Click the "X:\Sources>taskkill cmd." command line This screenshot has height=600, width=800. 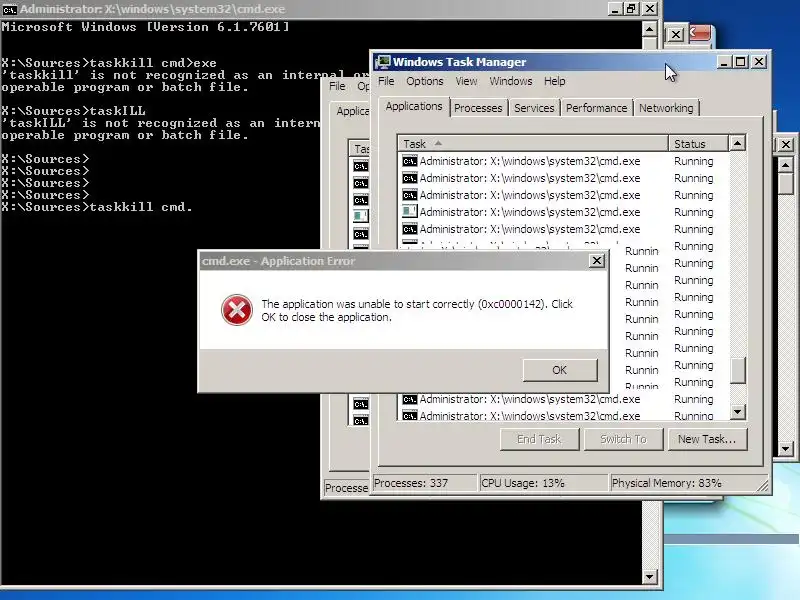point(96,207)
